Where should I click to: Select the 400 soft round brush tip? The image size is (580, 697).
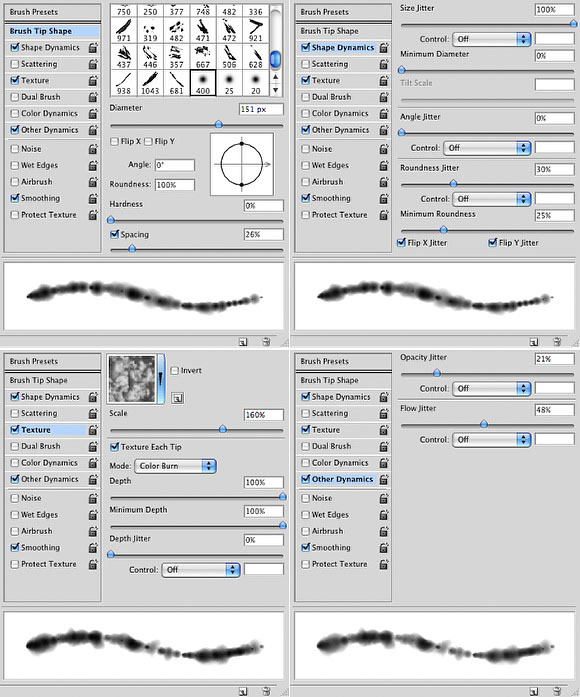(x=203, y=83)
